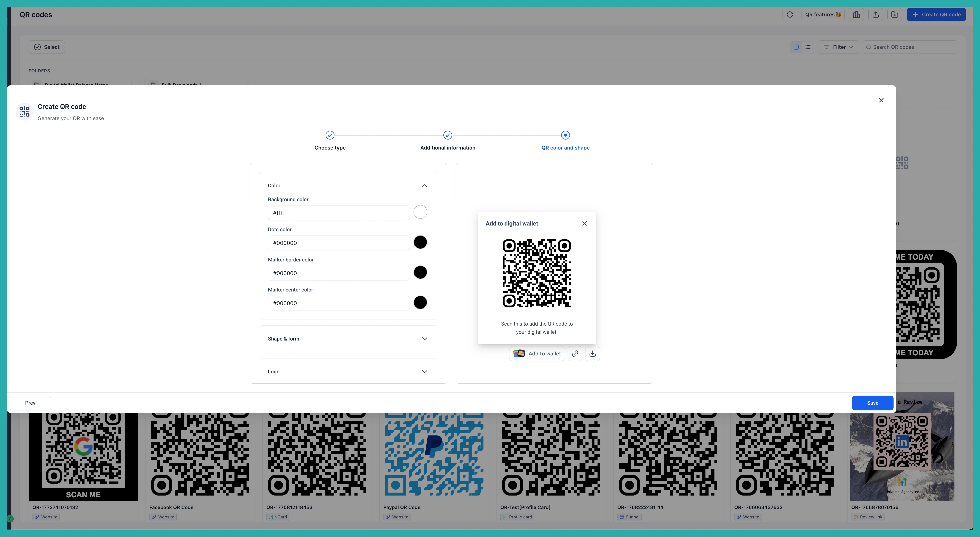
Task: Open the Filter dropdown
Action: [838, 47]
